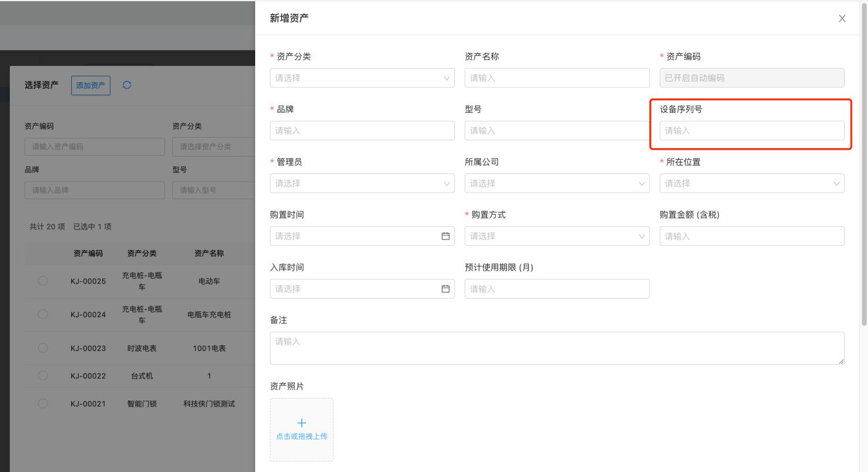Open the calendar icon in 入库时间
This screenshot has height=472, width=868.
(446, 289)
